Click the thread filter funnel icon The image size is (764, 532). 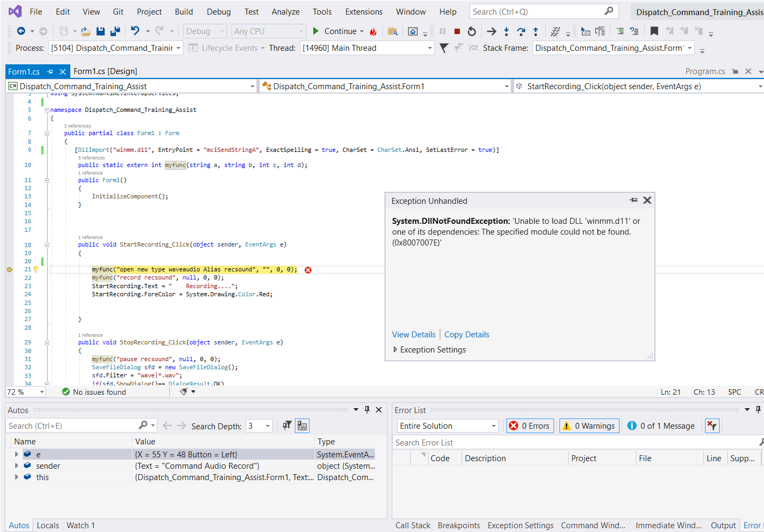pos(444,48)
